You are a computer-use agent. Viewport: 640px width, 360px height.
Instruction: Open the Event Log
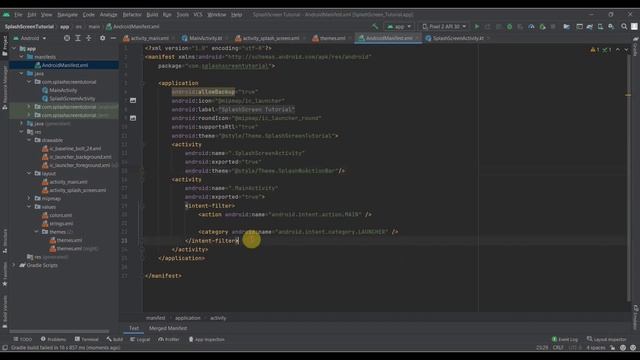point(565,340)
